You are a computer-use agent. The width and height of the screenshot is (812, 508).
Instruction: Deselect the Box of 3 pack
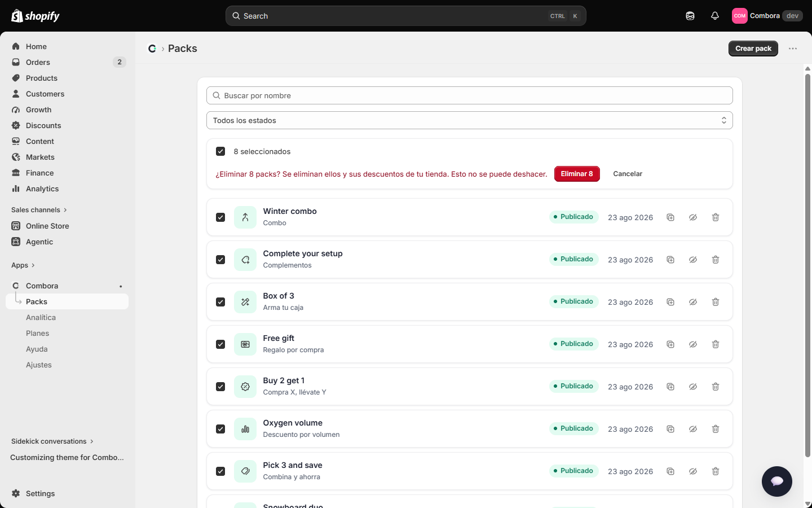[220, 302]
